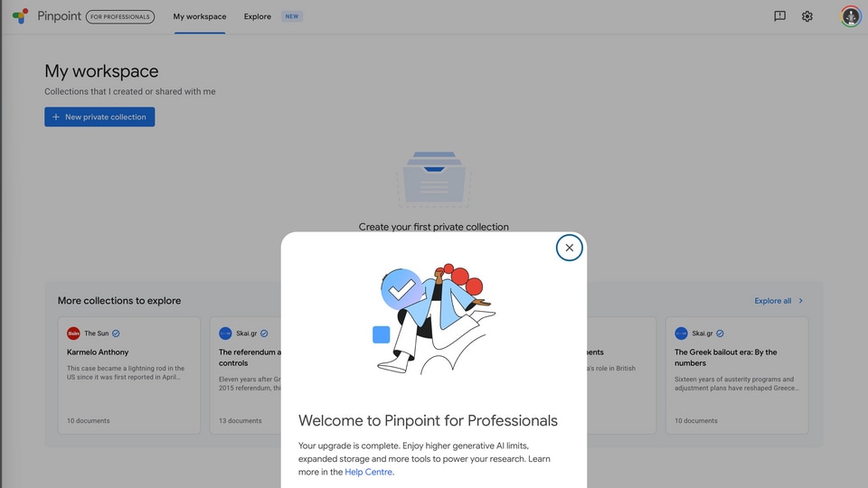Click Skai.gr logo on referendum card
Viewport: 868px width, 488px height.
(x=225, y=333)
